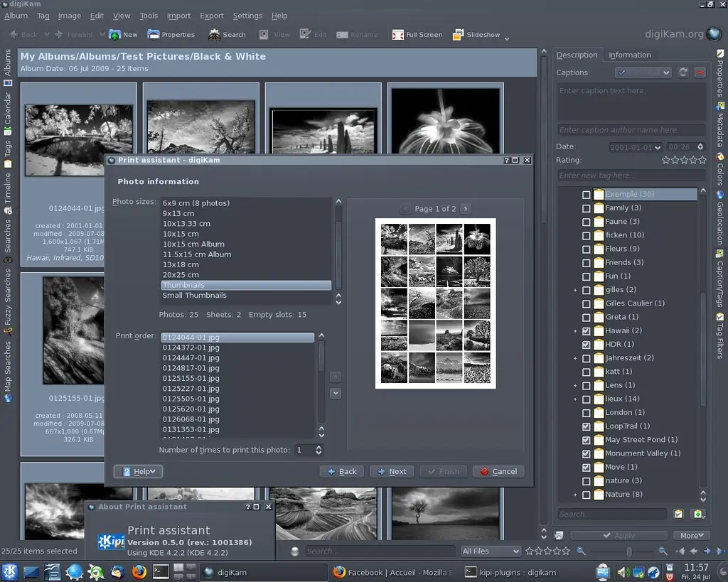The height and width of the screenshot is (582, 728).
Task: Open the More dropdown button
Action: (691, 535)
